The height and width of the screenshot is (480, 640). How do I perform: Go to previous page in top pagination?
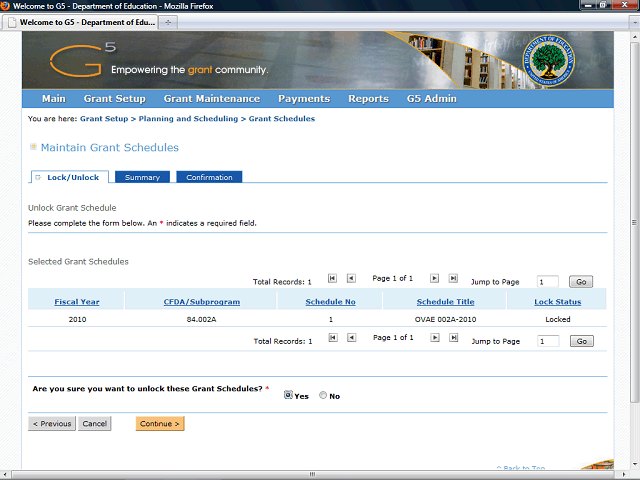coord(351,278)
